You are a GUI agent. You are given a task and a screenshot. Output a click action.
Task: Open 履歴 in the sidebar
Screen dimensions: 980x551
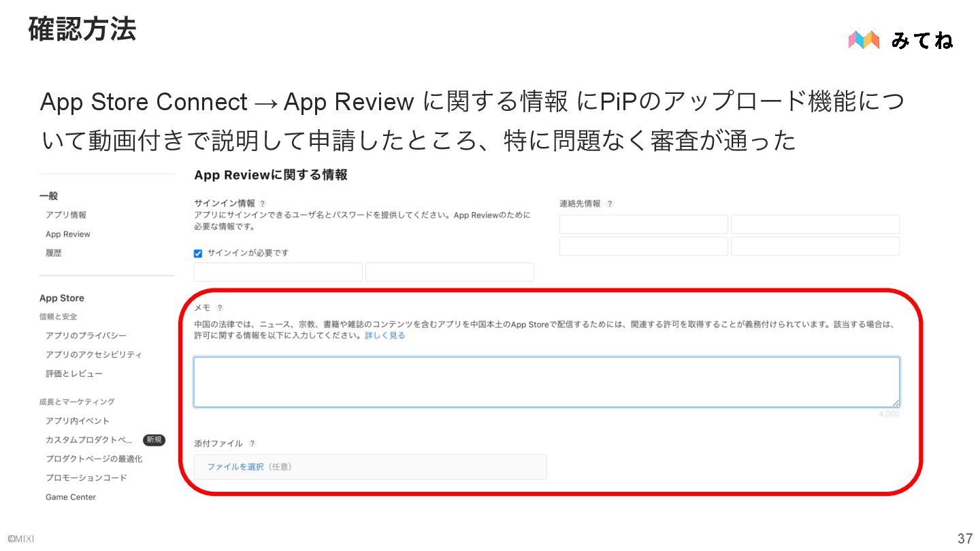[54, 253]
